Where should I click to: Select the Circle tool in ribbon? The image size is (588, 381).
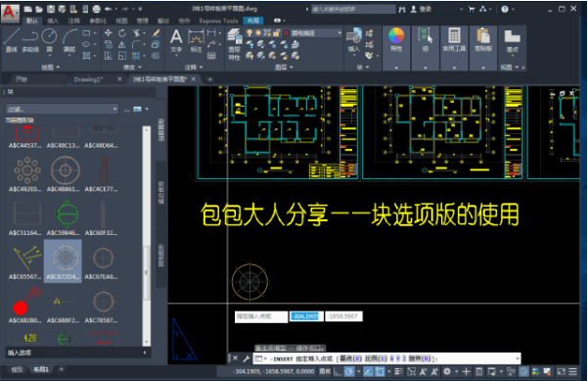click(49, 40)
